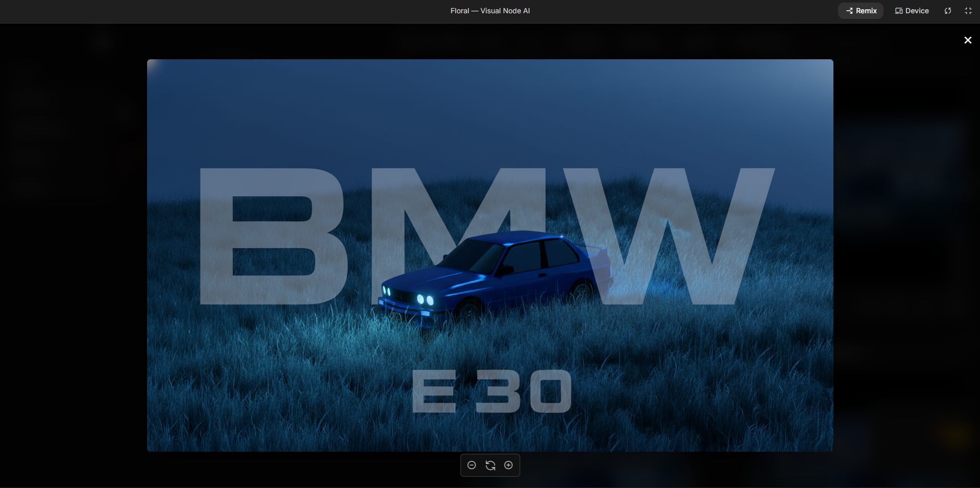Reset zoom with the rotate icon
980x488 pixels.
click(490, 465)
